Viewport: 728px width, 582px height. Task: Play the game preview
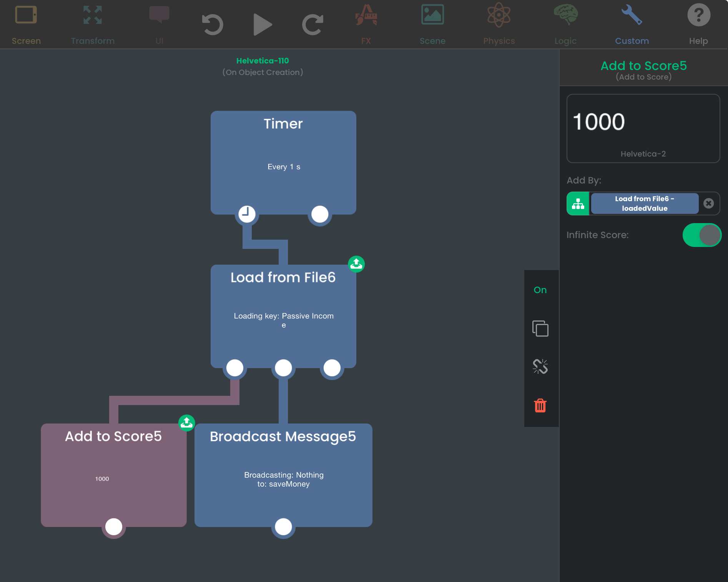pyautogui.click(x=263, y=25)
